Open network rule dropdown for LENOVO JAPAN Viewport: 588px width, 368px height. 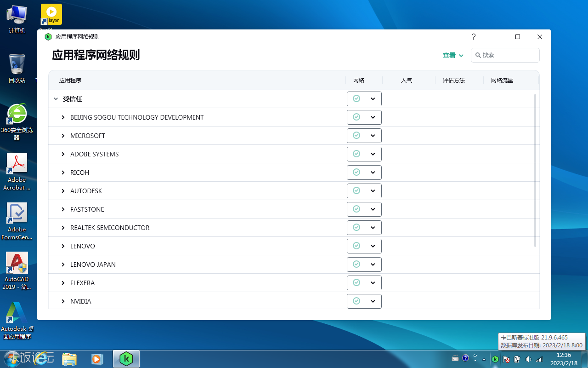(364, 264)
